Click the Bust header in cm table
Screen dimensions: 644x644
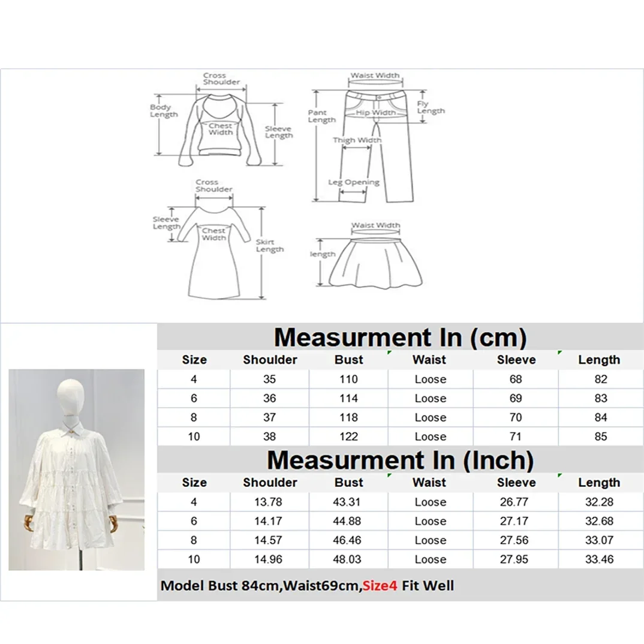(x=349, y=360)
